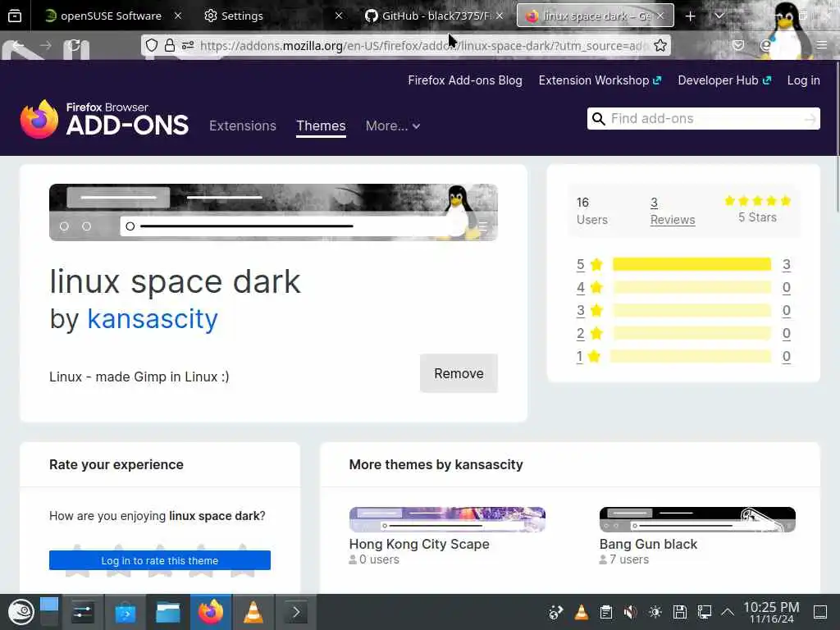840x630 pixels.
Task: Open clock showing 10:25 PM
Action: [x=771, y=612]
